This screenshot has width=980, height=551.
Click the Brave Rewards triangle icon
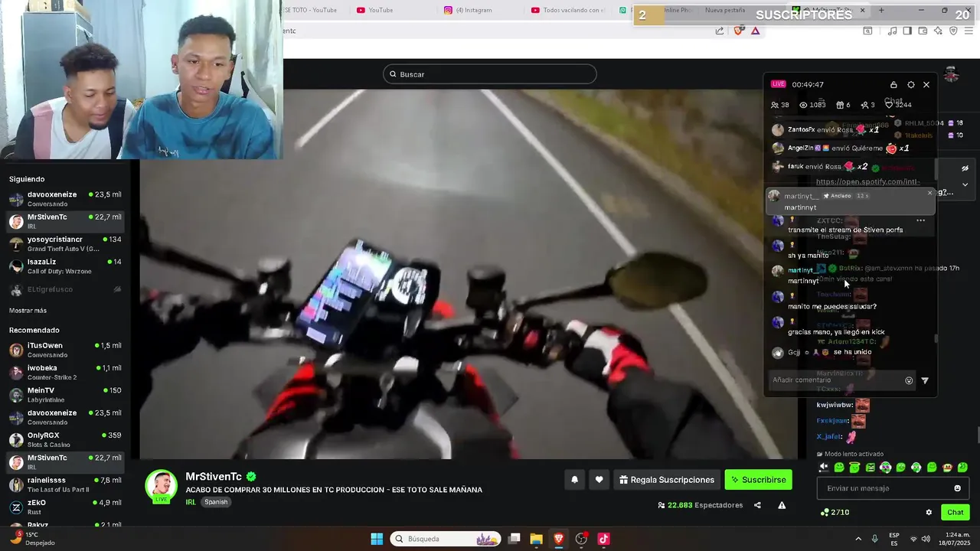tap(756, 31)
